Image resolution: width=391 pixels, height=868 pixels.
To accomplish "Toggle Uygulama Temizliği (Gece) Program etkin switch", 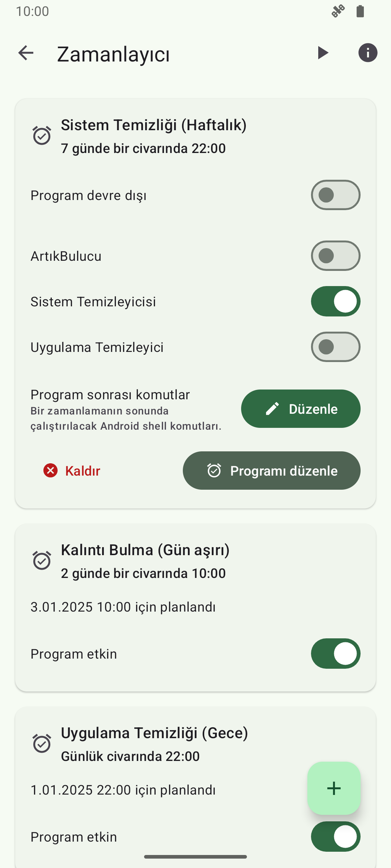I will point(335,837).
